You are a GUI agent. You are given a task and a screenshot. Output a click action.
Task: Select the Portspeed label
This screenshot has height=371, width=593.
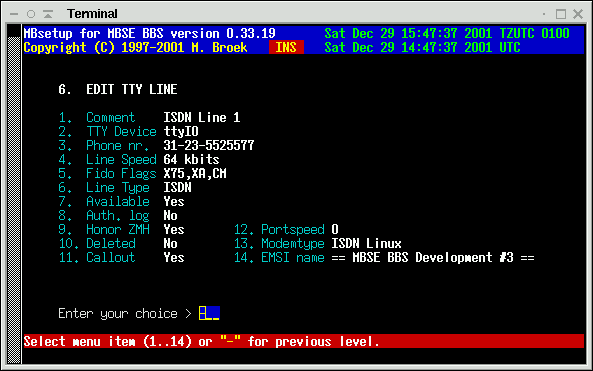(x=293, y=229)
